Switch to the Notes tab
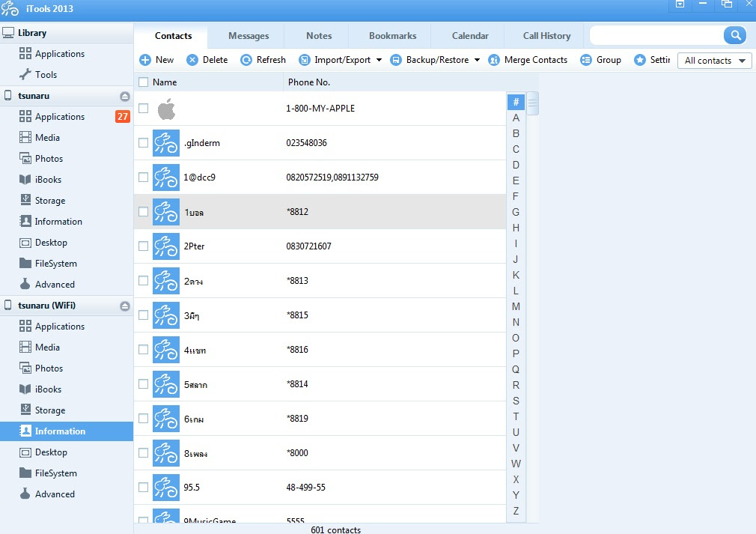The image size is (756, 534). coord(319,36)
